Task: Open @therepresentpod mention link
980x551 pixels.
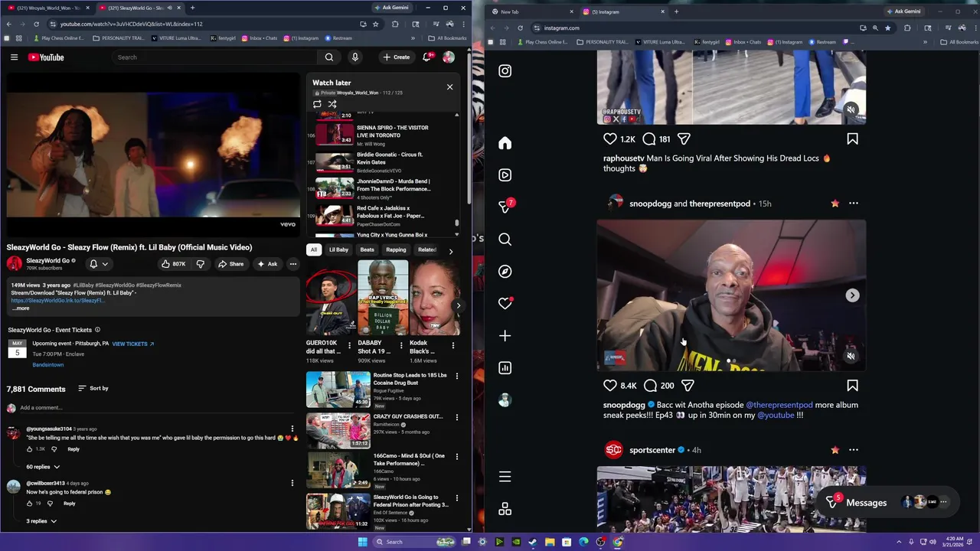Action: point(779,405)
